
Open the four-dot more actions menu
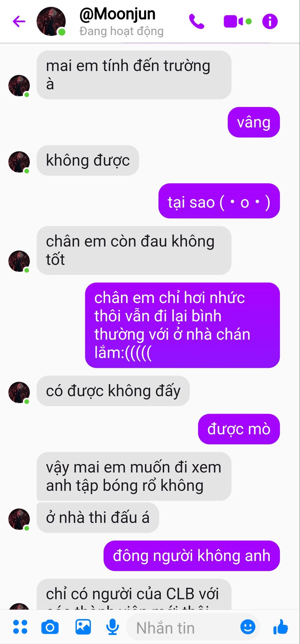click(20, 627)
